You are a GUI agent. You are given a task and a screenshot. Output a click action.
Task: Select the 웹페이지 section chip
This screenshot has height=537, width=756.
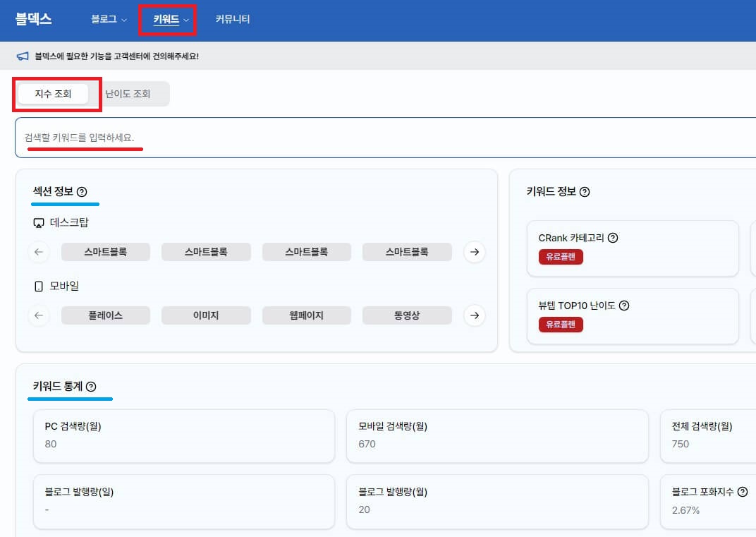pyautogui.click(x=307, y=315)
